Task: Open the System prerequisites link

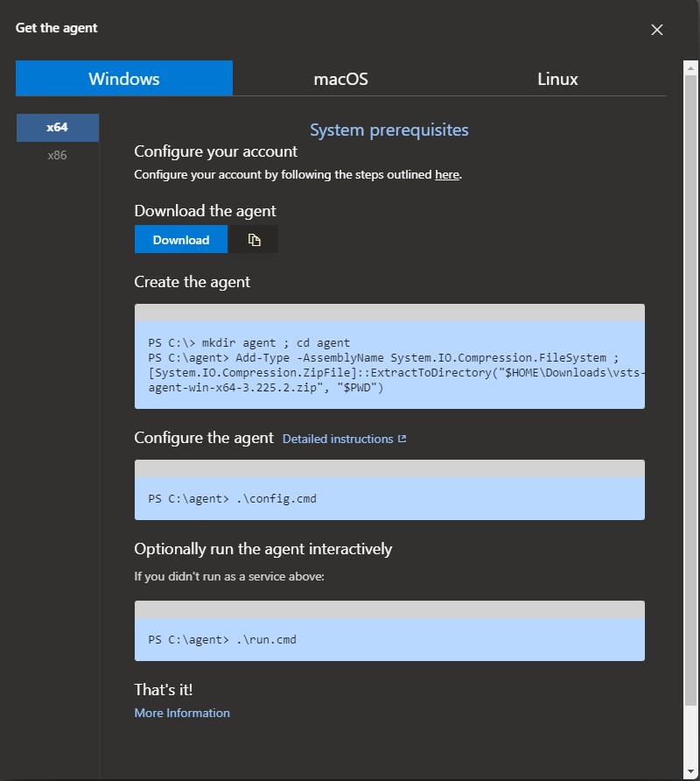Action: (x=388, y=130)
